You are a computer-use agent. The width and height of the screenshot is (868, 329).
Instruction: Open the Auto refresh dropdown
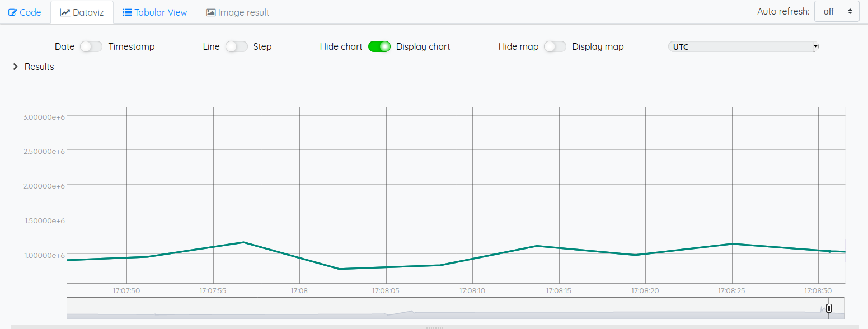[x=837, y=11]
